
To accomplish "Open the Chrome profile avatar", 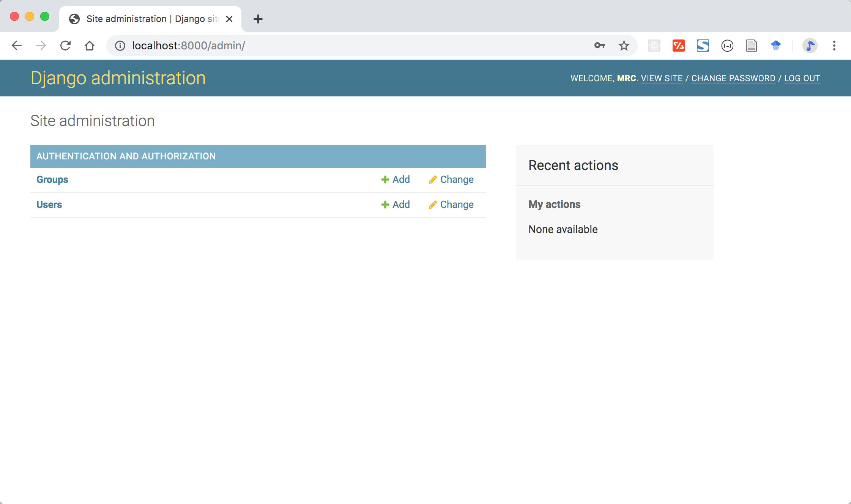I will click(810, 46).
